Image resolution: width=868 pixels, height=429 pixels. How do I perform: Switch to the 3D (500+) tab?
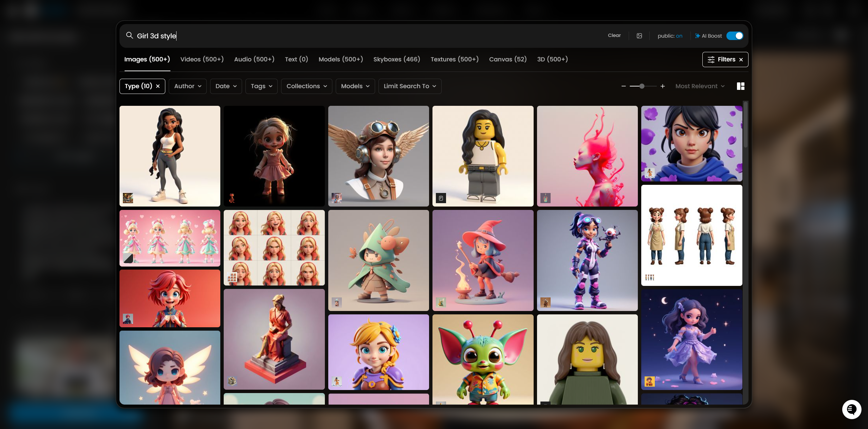pyautogui.click(x=552, y=59)
